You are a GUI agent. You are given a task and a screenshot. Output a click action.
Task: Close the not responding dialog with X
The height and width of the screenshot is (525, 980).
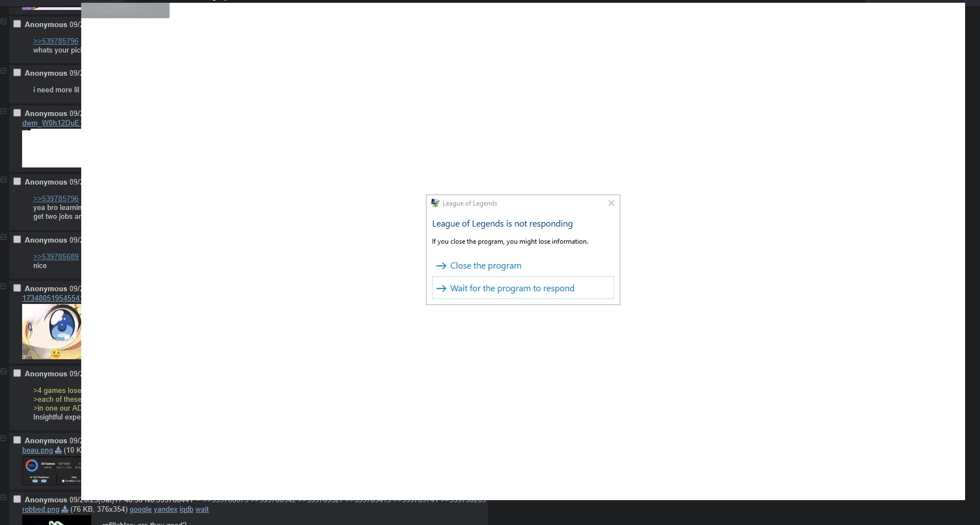coord(612,203)
